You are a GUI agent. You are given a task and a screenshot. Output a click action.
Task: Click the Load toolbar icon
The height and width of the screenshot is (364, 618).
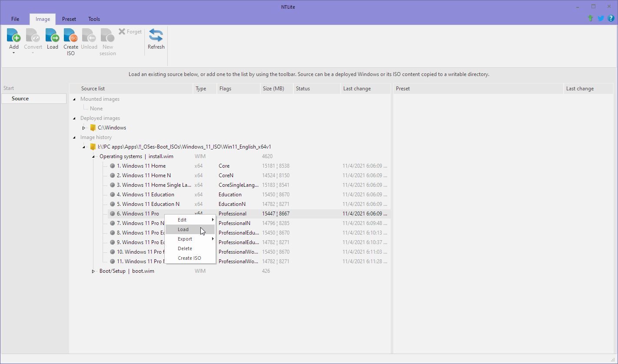[x=52, y=36]
